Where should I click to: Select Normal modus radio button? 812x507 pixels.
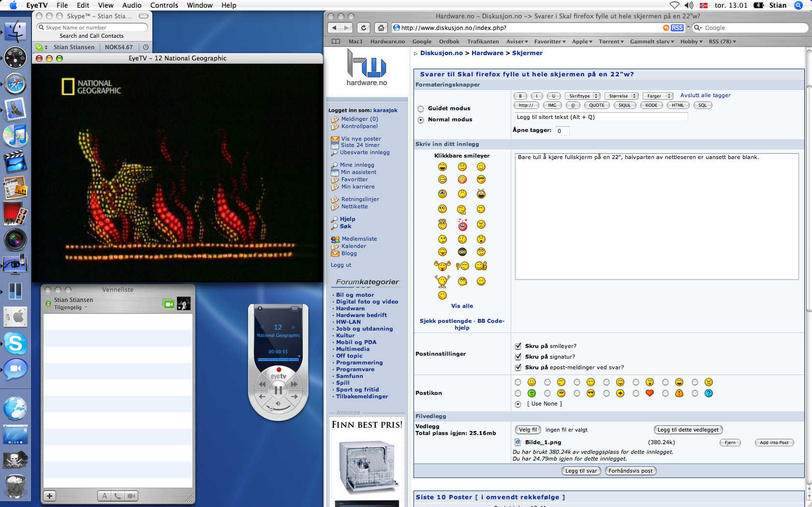point(421,120)
